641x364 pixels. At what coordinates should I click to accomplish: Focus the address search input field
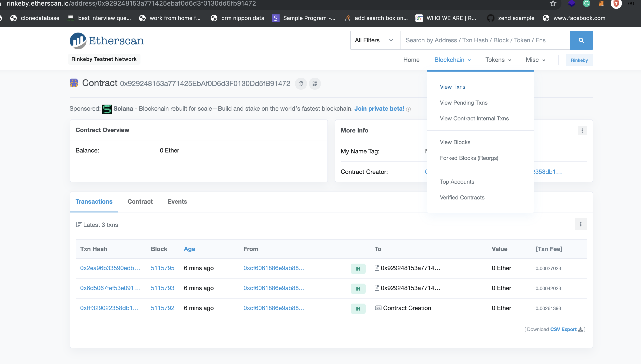[x=485, y=40]
